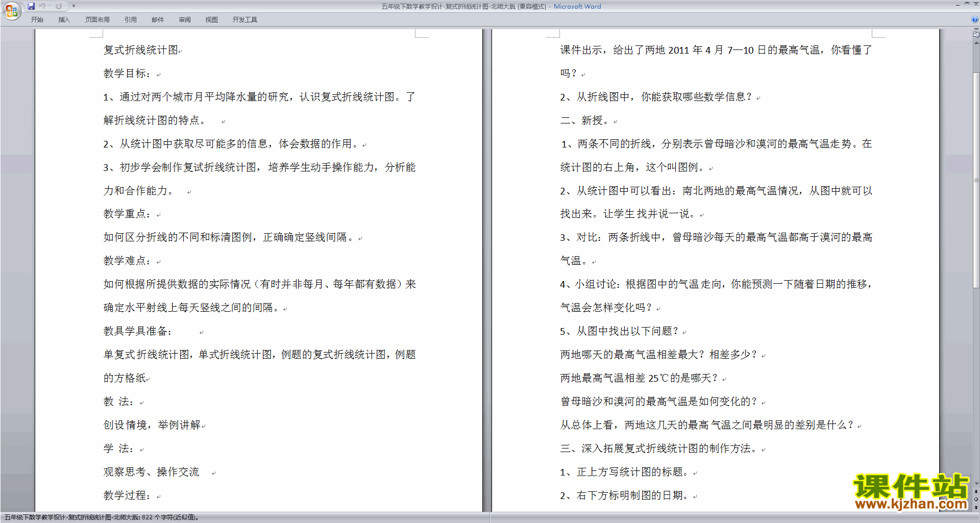980x523 pixels.
Task: Click the blue Help question mark icon
Action: click(x=975, y=20)
